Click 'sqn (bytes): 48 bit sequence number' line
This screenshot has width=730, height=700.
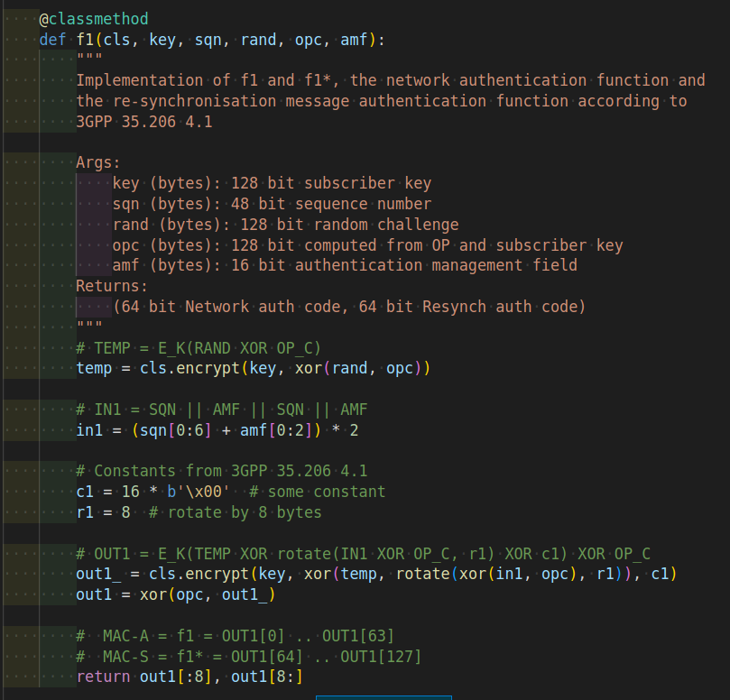(x=272, y=203)
